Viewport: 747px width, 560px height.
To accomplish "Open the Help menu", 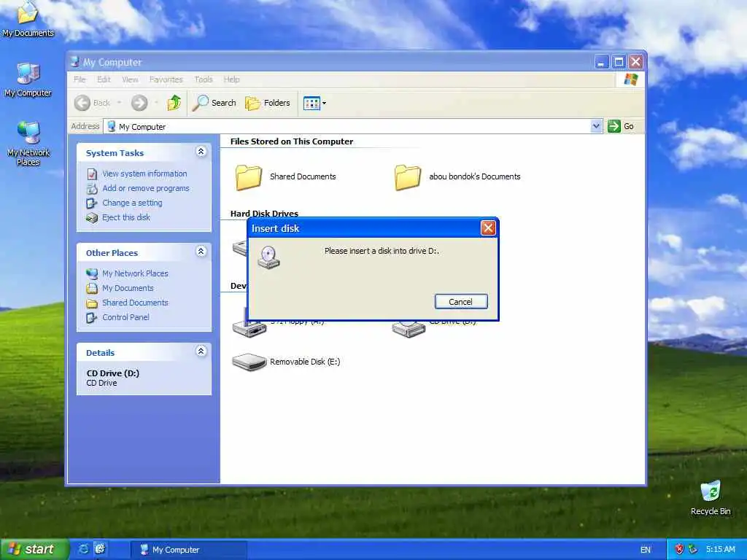I will 231,79.
